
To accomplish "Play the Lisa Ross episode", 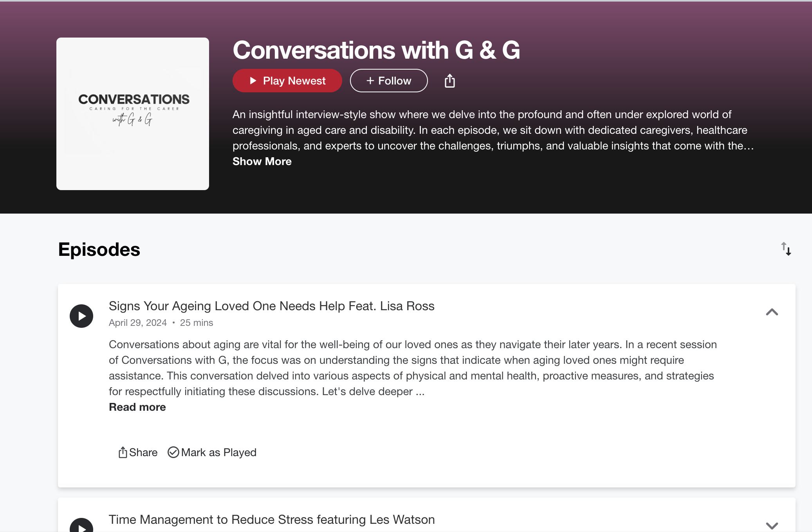I will pos(81,316).
